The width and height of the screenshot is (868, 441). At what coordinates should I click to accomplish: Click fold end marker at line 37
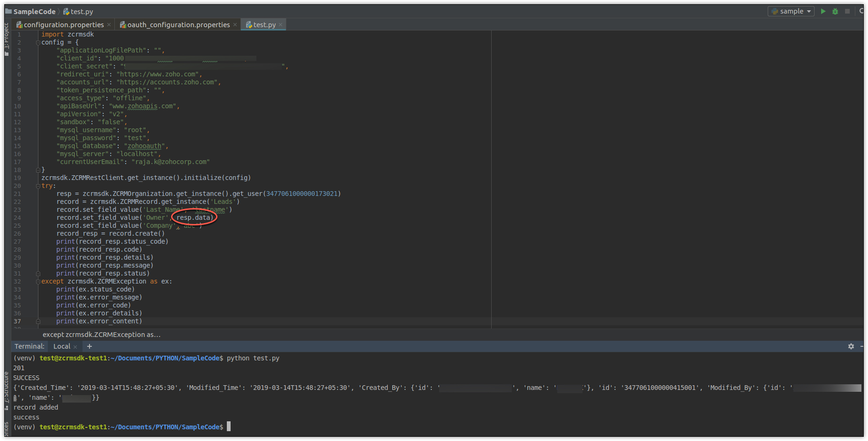tap(38, 321)
